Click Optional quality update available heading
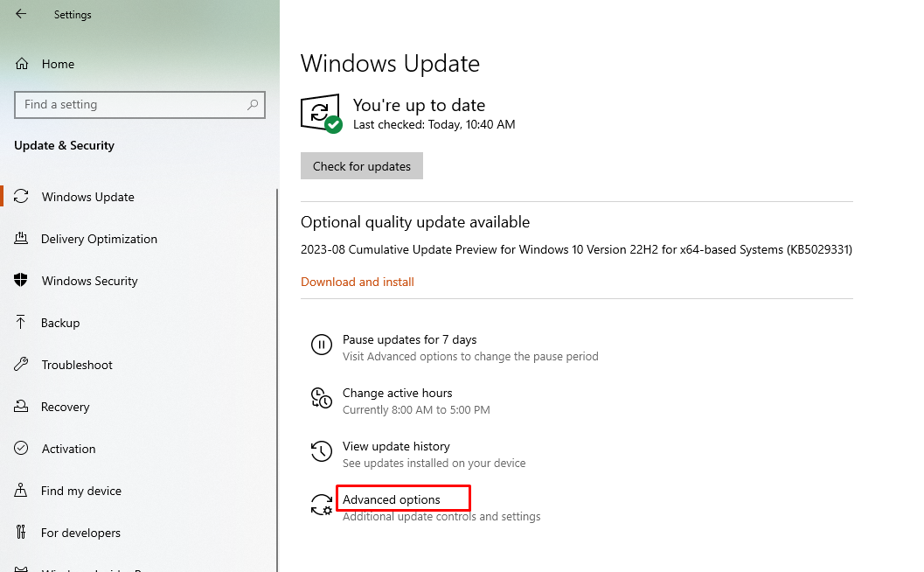924x572 pixels. [415, 222]
